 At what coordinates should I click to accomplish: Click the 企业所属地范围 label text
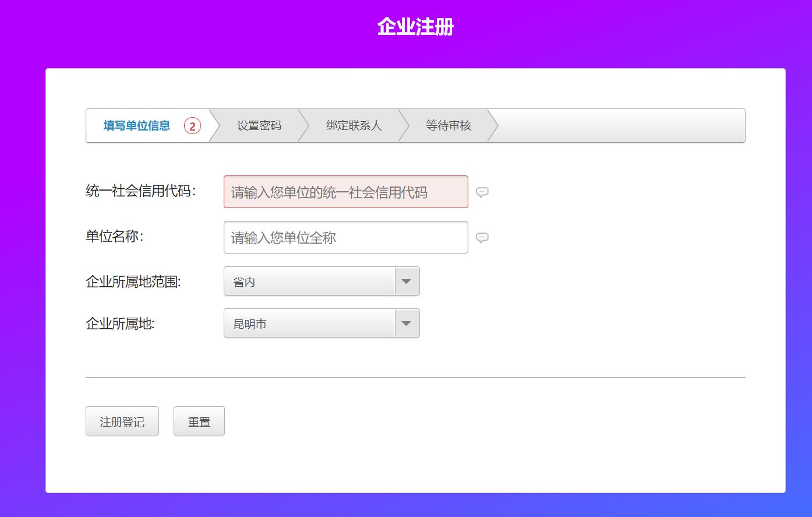click(x=133, y=282)
